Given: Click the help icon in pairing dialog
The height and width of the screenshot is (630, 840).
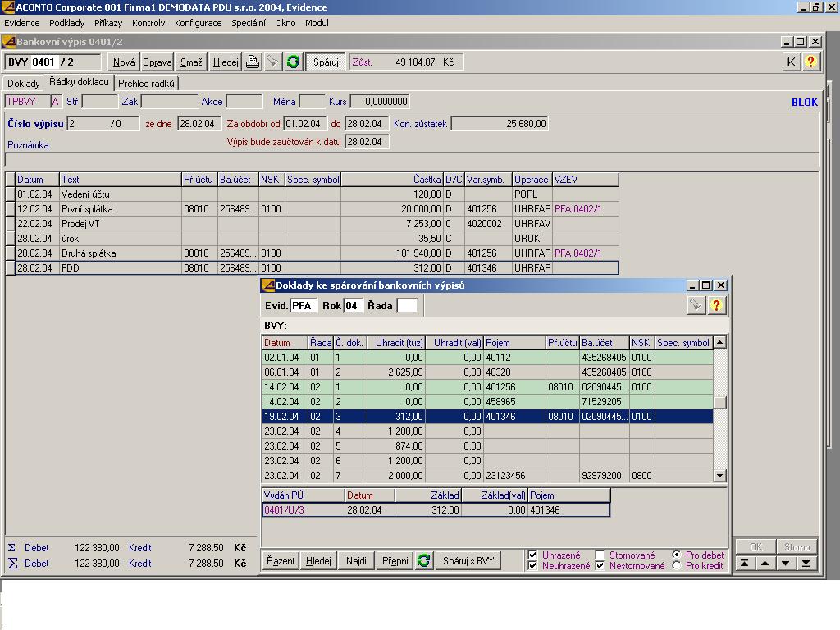Looking at the screenshot, I should [x=716, y=305].
